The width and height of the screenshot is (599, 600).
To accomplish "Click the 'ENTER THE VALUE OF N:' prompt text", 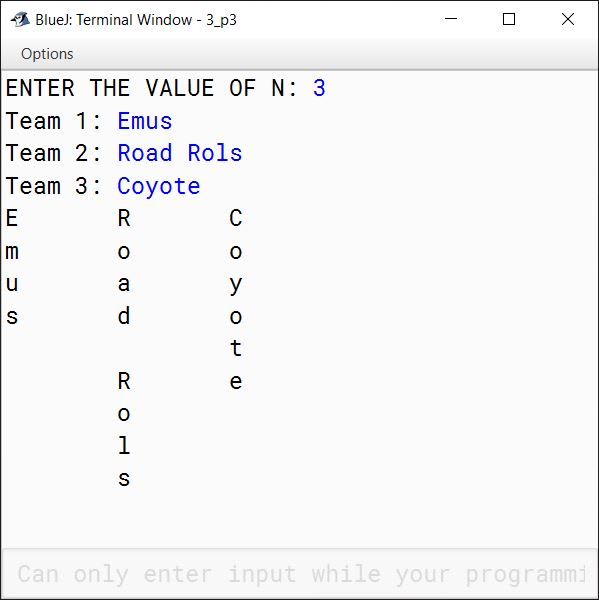I will (x=152, y=88).
